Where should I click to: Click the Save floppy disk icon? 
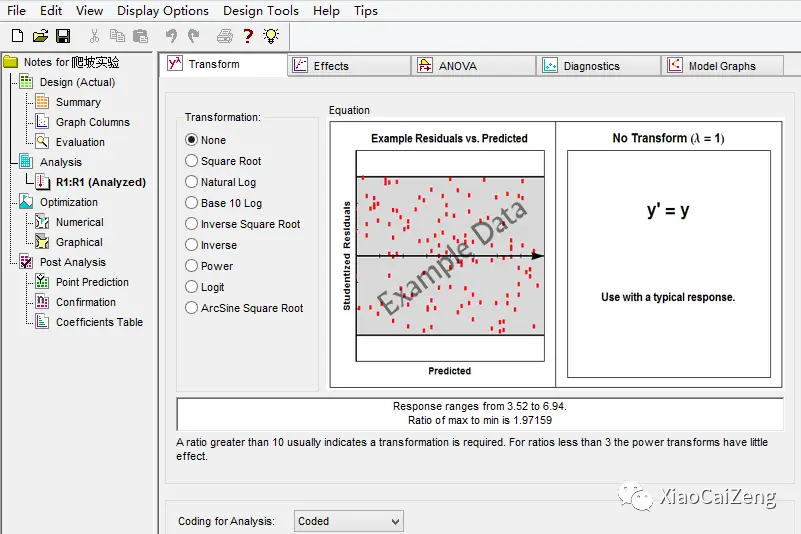tap(63, 36)
